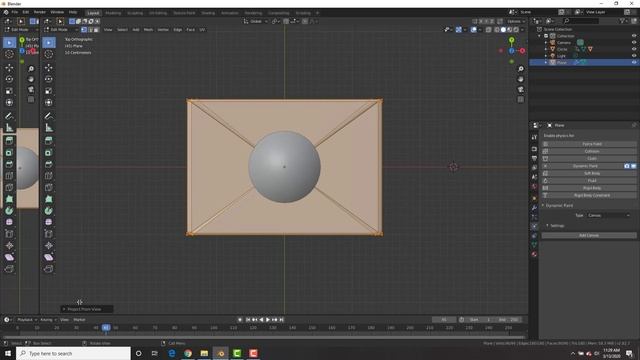Click the timeline current frame marker
This screenshot has height=360, width=640.
[x=106, y=328]
